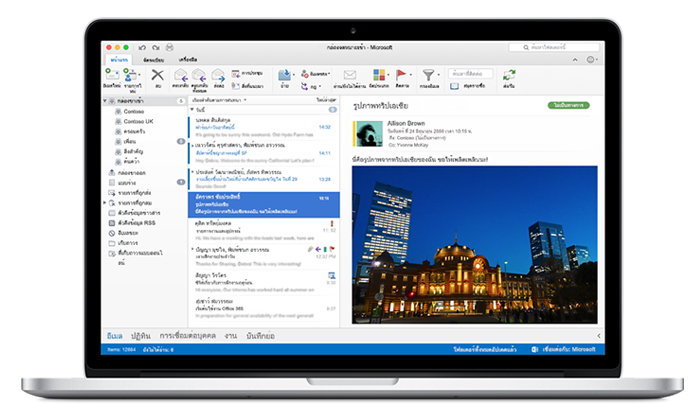This screenshot has width=700, height=420.
Task: Expand the Deleted Items folder triangle in the sidebar
Action: tap(105, 203)
